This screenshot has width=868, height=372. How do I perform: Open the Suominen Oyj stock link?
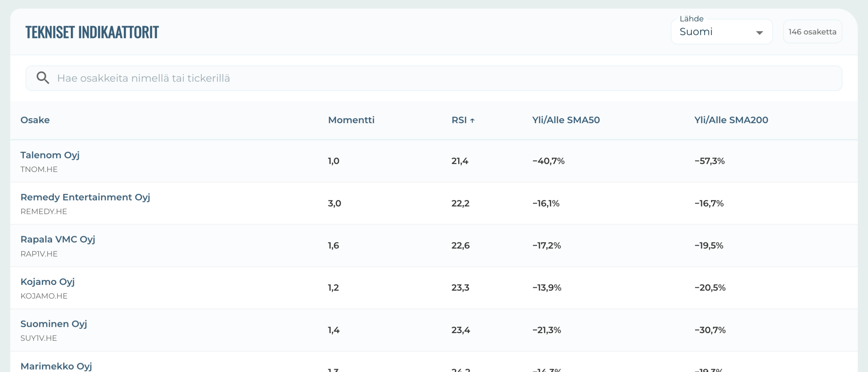pos(54,324)
